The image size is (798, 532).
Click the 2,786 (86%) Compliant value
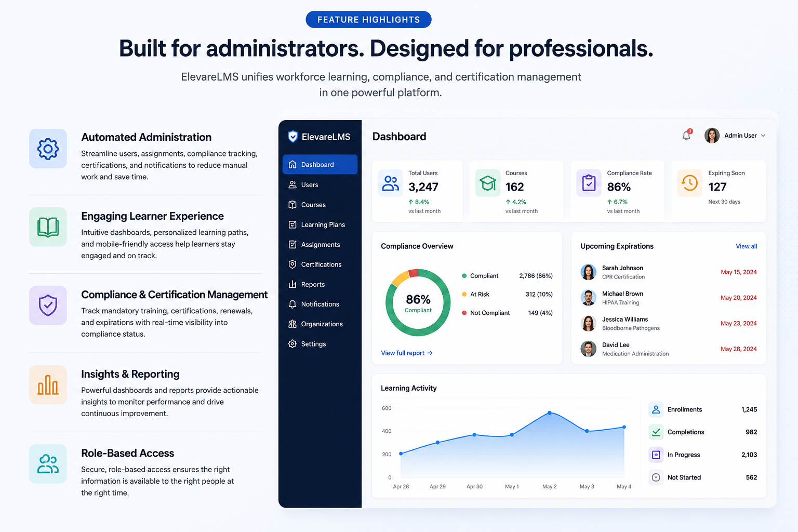536,276
